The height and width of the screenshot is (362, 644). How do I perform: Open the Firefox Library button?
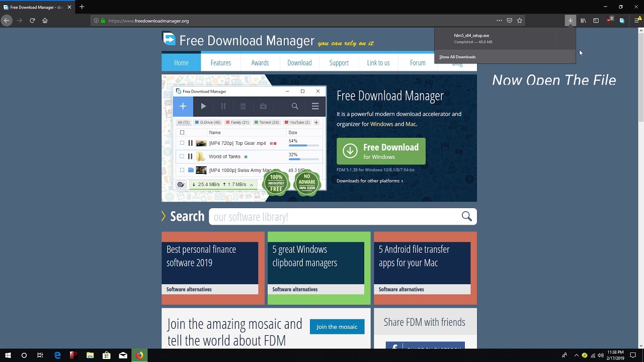[583, 21]
